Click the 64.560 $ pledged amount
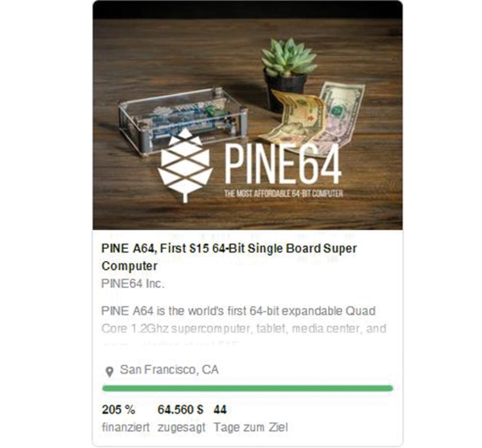The height and width of the screenshot is (448, 482). tap(180, 410)
